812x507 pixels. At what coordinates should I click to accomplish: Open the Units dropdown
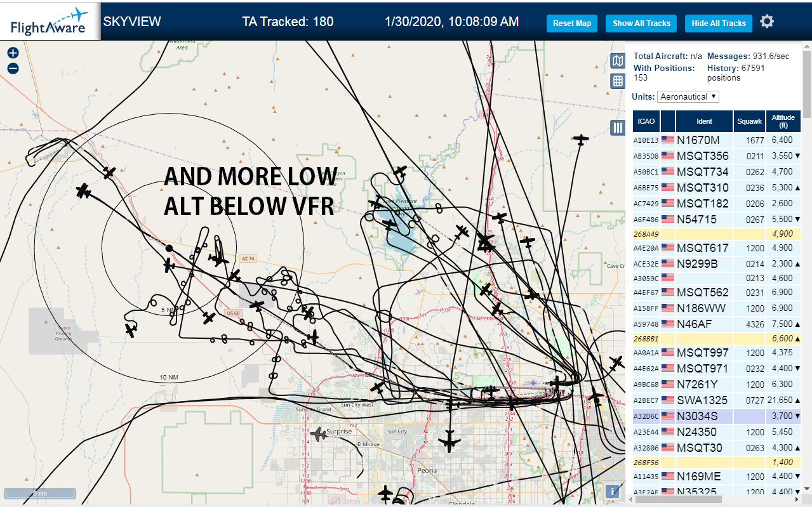pyautogui.click(x=688, y=96)
